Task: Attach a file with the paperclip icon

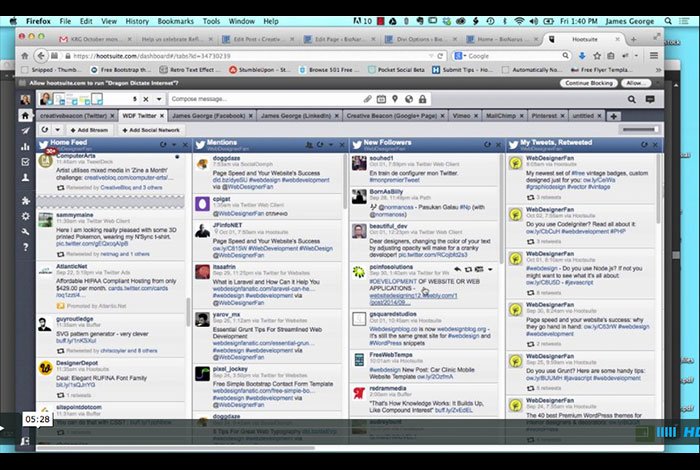Action: [x=367, y=99]
